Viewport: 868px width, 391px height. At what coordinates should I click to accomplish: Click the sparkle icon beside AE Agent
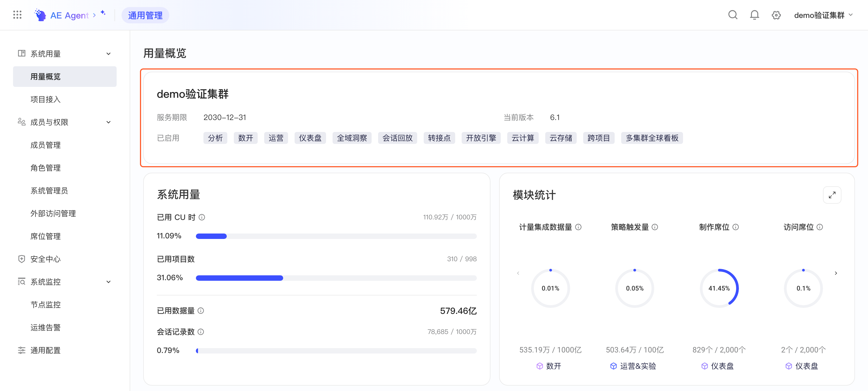(x=103, y=13)
